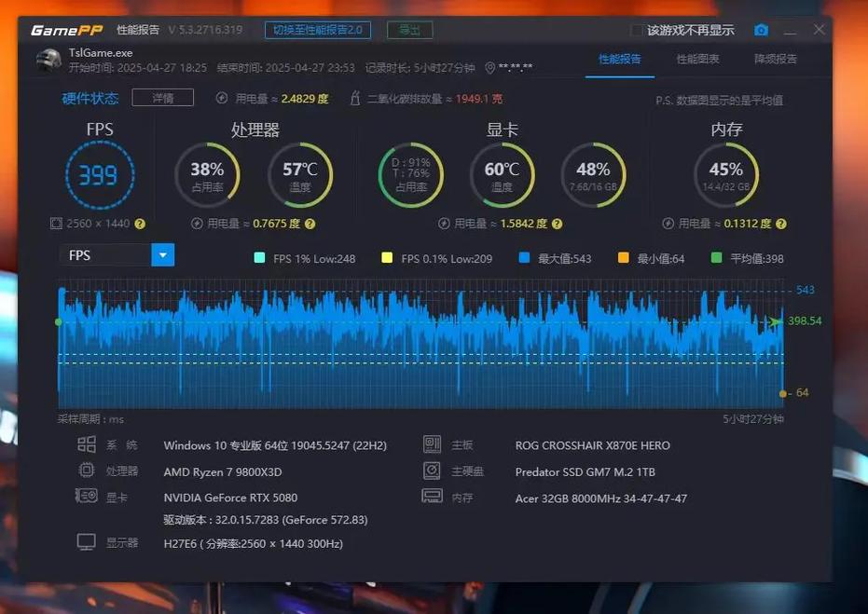The image size is (868, 614).
Task: Click the help icon next to memory power usage
Action: pos(780,224)
